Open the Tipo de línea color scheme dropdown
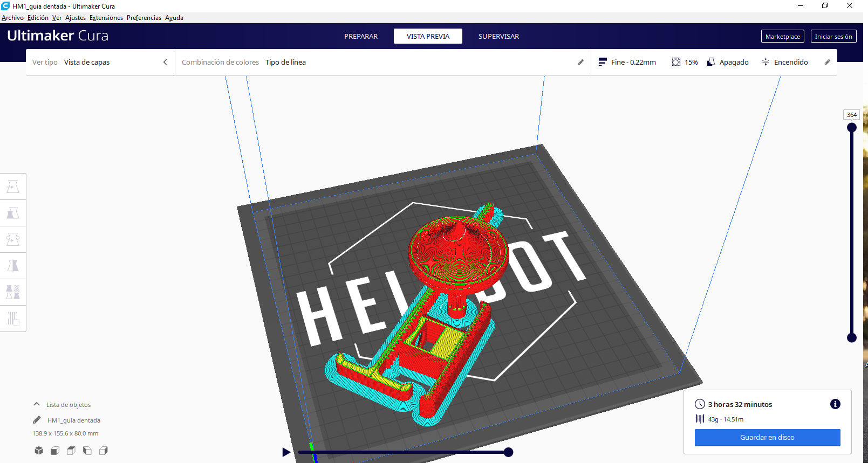Screen dimensions: 868x463 (x=285, y=62)
